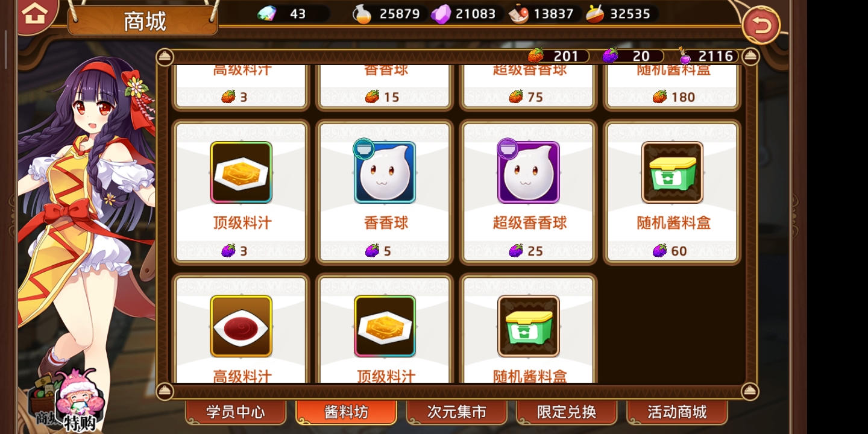Switch to the 学员中心 tab
Viewport: 868px width, 434px height.
(x=236, y=412)
